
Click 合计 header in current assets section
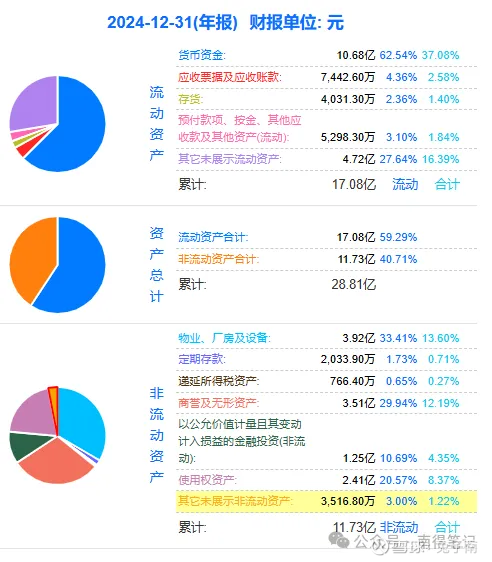[x=447, y=184]
